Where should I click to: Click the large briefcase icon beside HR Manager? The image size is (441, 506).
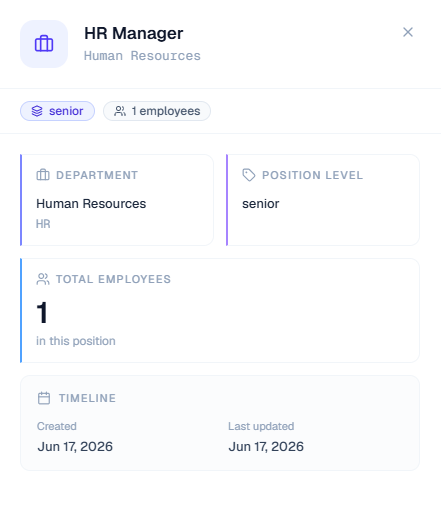click(44, 44)
